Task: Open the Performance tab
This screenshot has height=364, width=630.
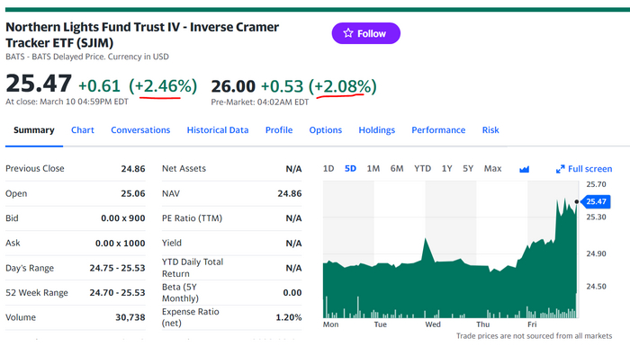Action: [x=438, y=130]
